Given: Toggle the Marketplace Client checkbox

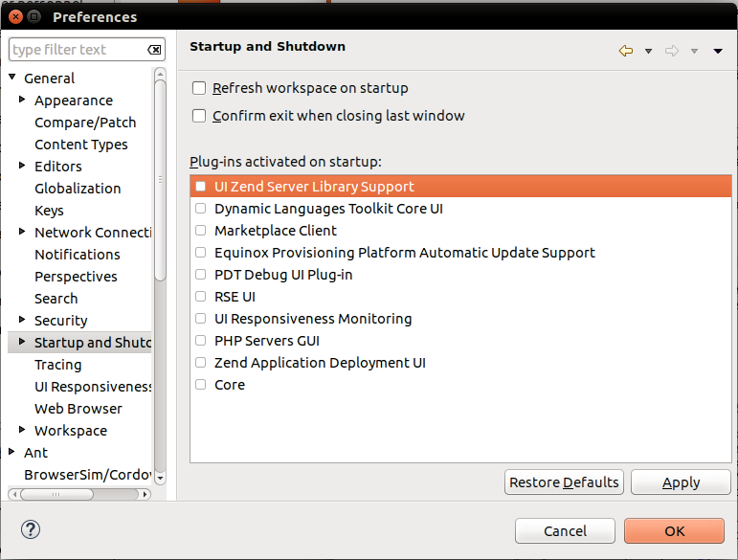Looking at the screenshot, I should coord(201,231).
